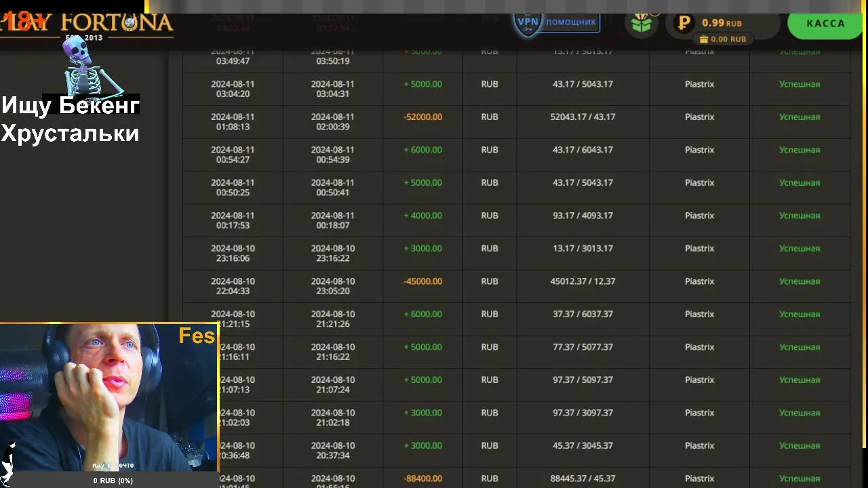Click balance cell 37.37 / 6037.37

(x=583, y=314)
